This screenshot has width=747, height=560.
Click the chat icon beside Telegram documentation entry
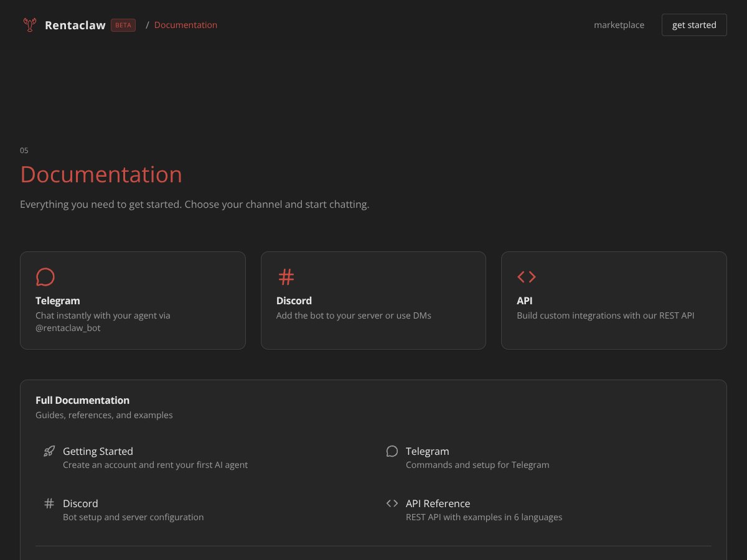pyautogui.click(x=392, y=451)
